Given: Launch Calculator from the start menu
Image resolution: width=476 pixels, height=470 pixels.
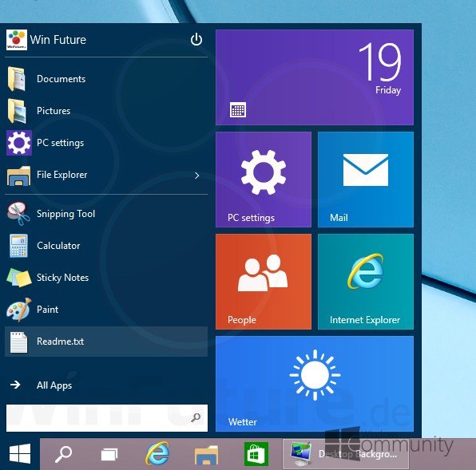Looking at the screenshot, I should tap(106, 246).
